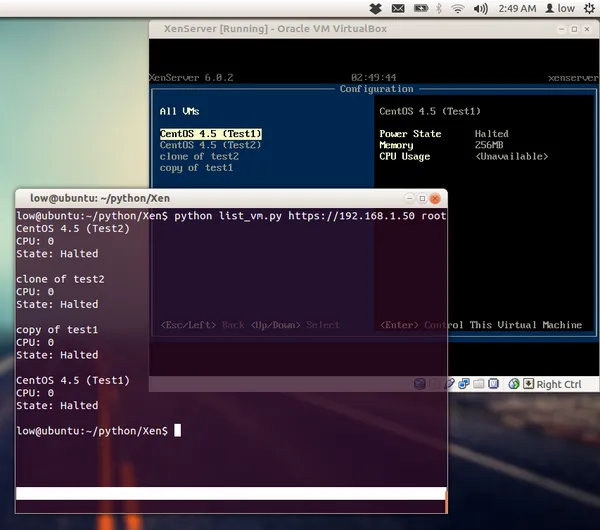Click copy of test1 output line in terminal
This screenshot has width=600, height=530.
click(57, 329)
